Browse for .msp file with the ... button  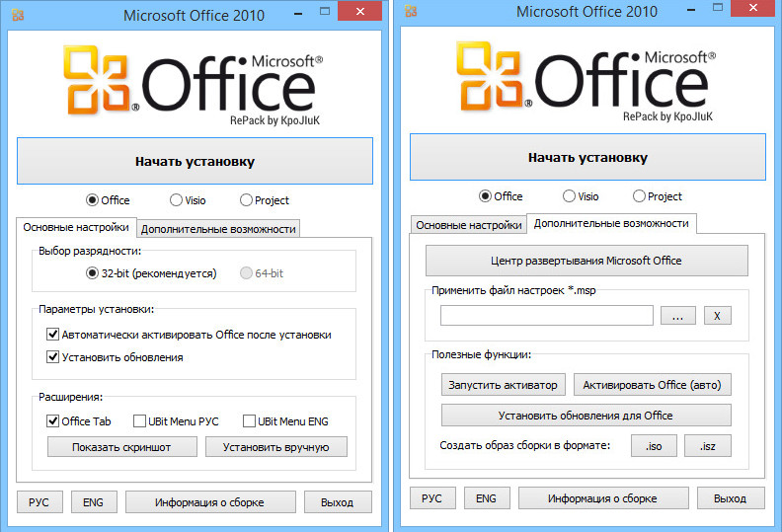[676, 316]
